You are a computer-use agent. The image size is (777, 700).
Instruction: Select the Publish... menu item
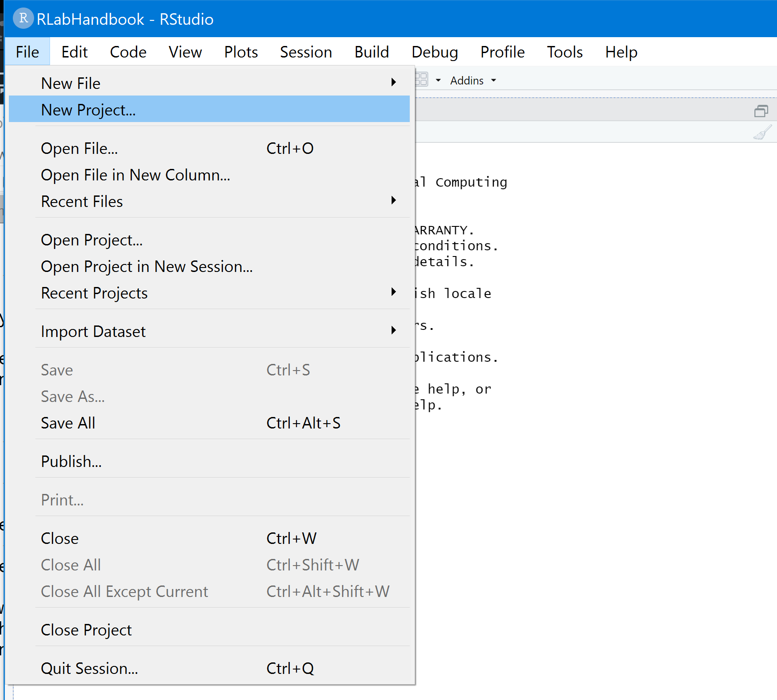[71, 462]
